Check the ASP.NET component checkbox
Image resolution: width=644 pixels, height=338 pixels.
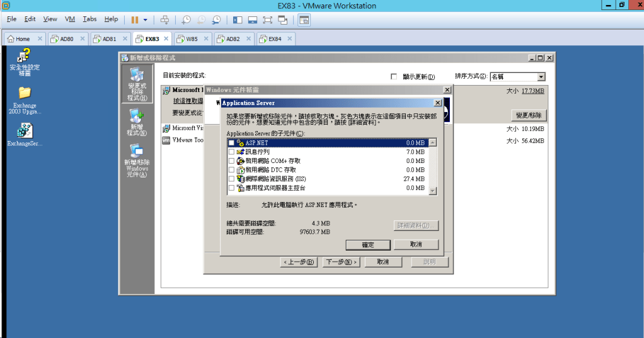tap(231, 144)
